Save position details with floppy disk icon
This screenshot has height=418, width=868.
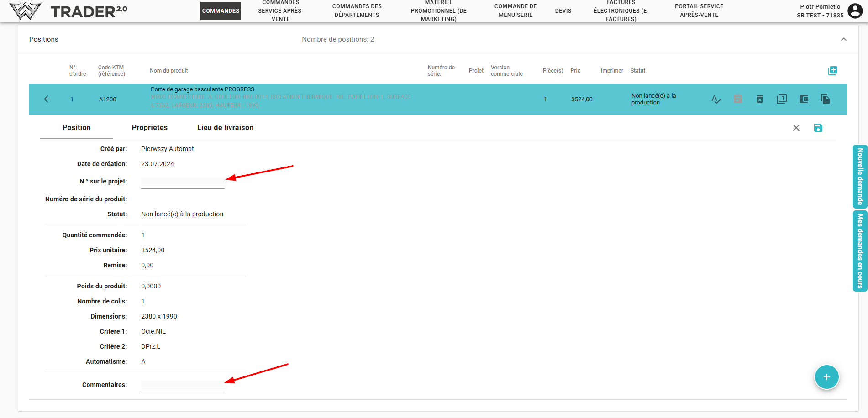818,128
